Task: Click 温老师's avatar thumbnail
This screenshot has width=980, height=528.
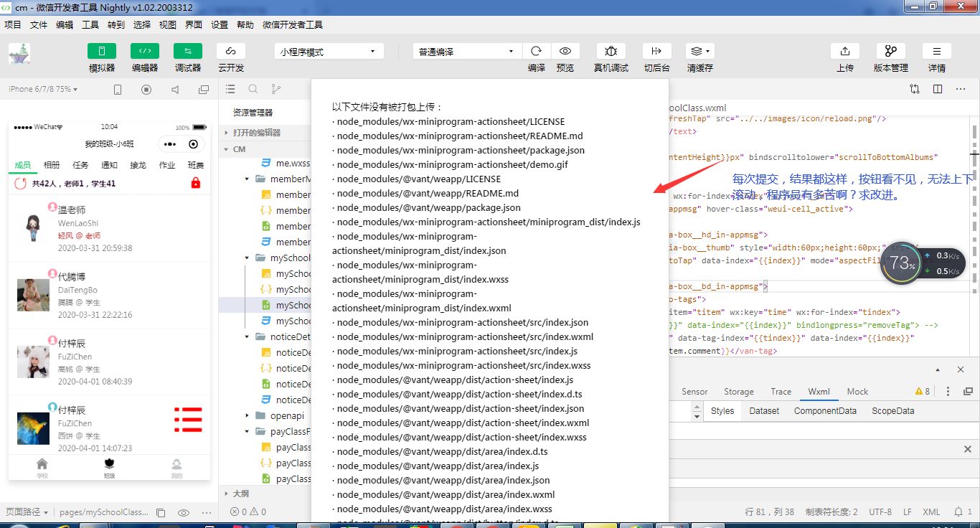Action: click(x=32, y=227)
